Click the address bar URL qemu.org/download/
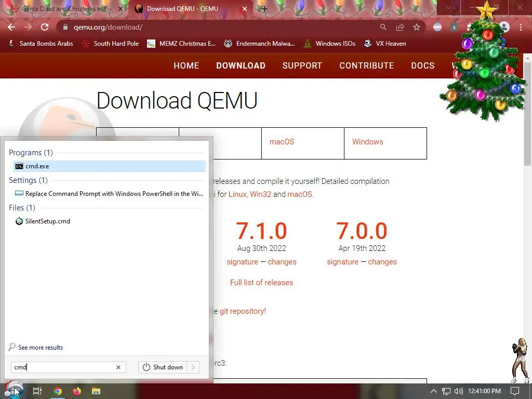 [108, 27]
